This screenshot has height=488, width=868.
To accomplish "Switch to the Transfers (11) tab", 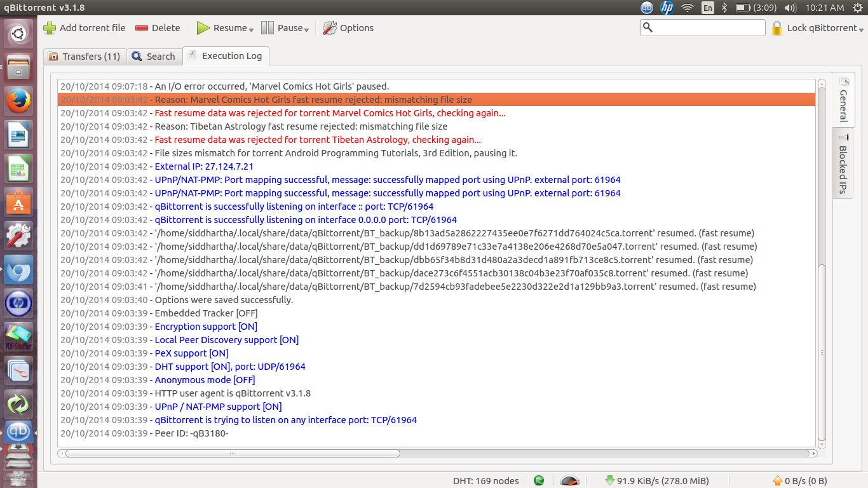I will coord(85,56).
